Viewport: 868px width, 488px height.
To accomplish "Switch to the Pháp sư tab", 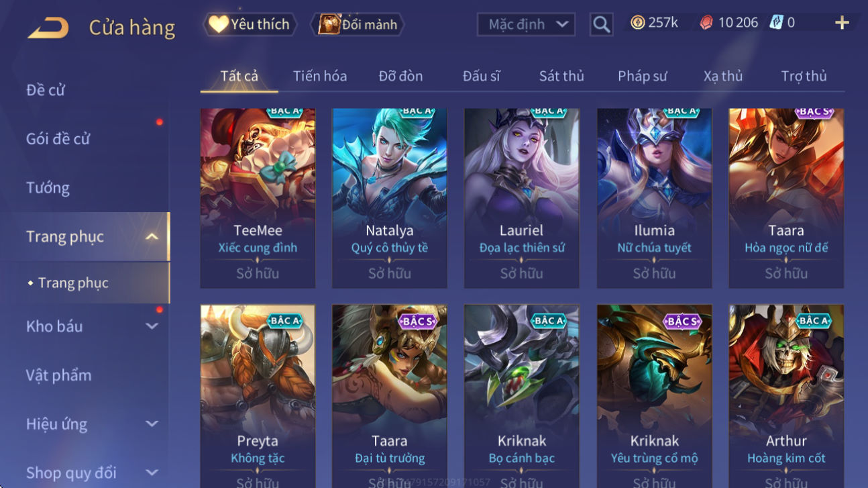I will coord(642,76).
